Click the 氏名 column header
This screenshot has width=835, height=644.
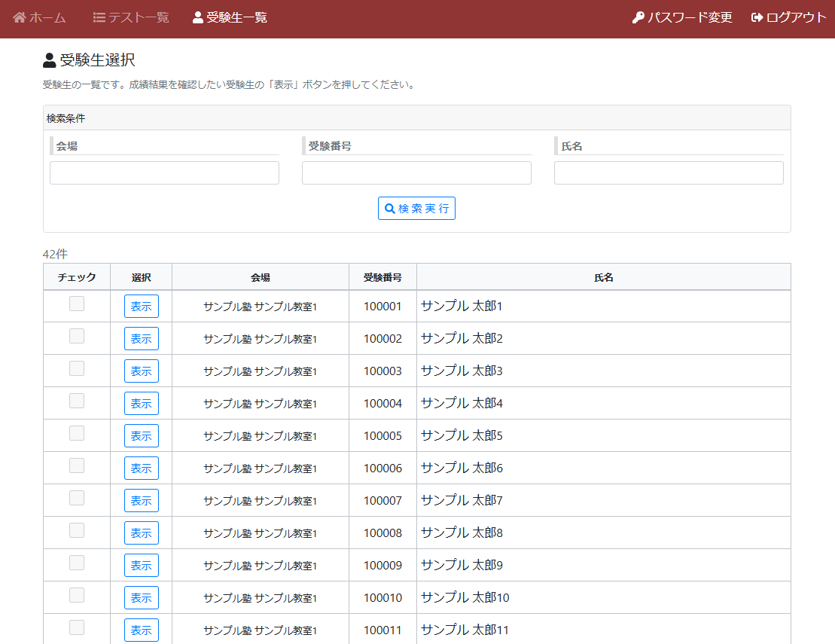click(x=603, y=277)
